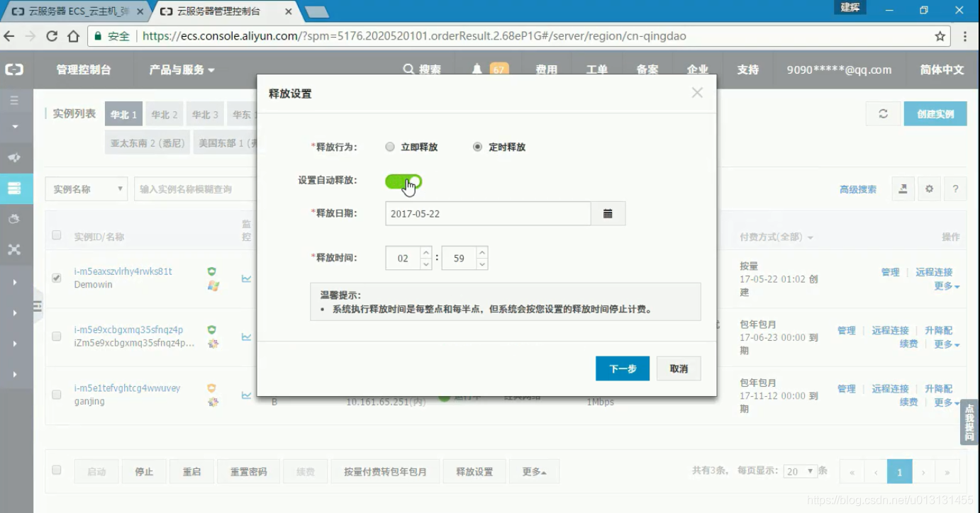980x513 pixels.
Task: Click the refresh instance list button
Action: [883, 113]
